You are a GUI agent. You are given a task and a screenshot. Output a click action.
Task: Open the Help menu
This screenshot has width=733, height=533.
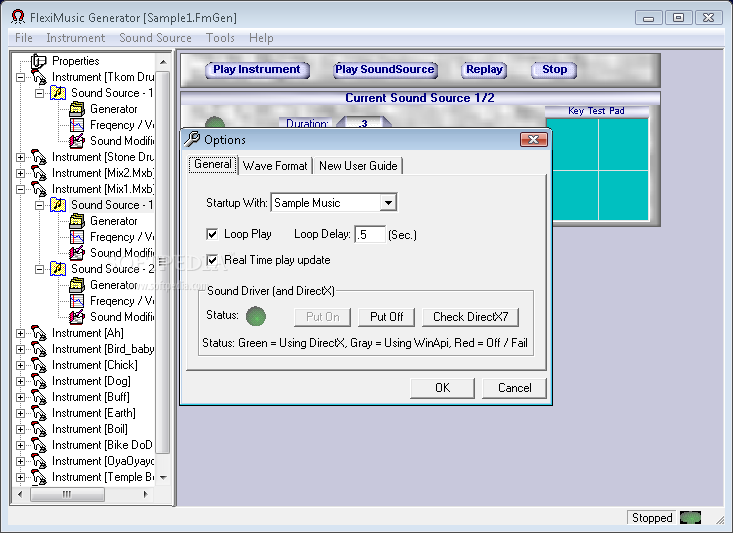pyautogui.click(x=261, y=38)
